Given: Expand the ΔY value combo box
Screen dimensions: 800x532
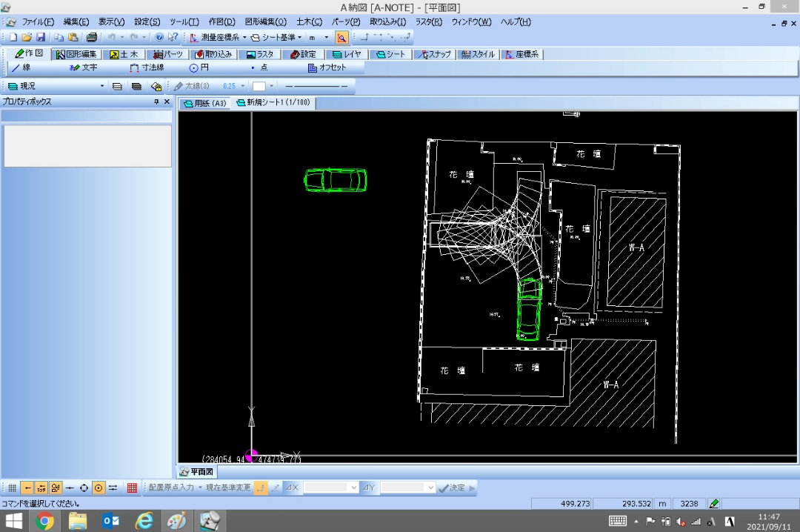Looking at the screenshot, I should pos(430,488).
